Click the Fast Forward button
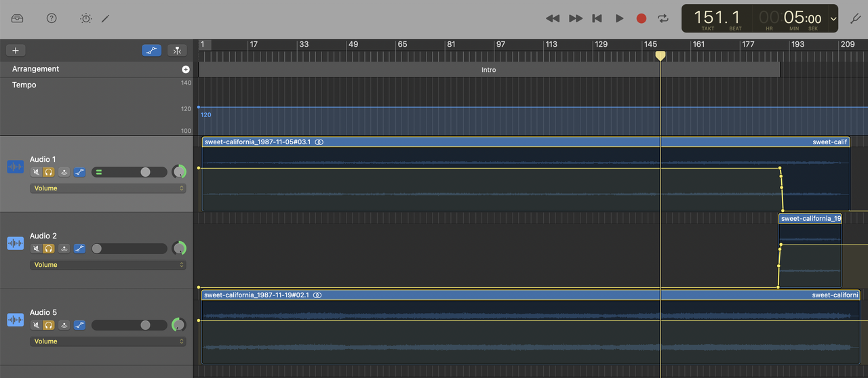The height and width of the screenshot is (378, 868). click(576, 18)
